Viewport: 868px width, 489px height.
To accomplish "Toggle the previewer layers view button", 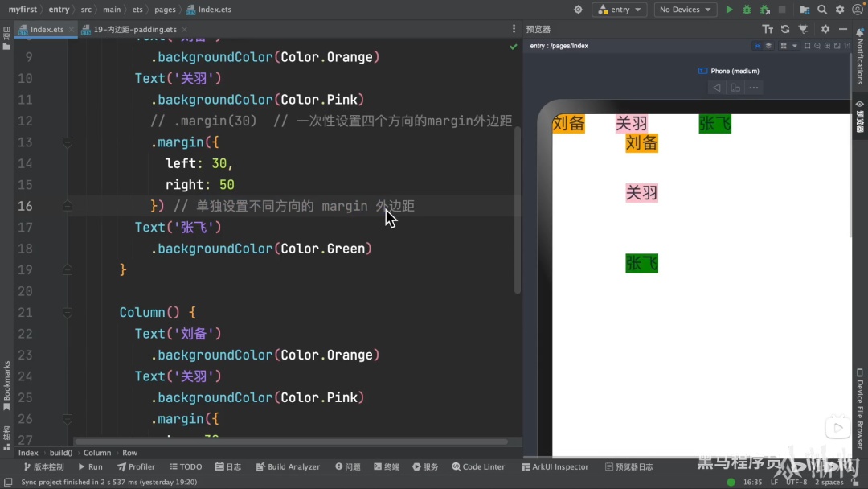I will pos(768,46).
